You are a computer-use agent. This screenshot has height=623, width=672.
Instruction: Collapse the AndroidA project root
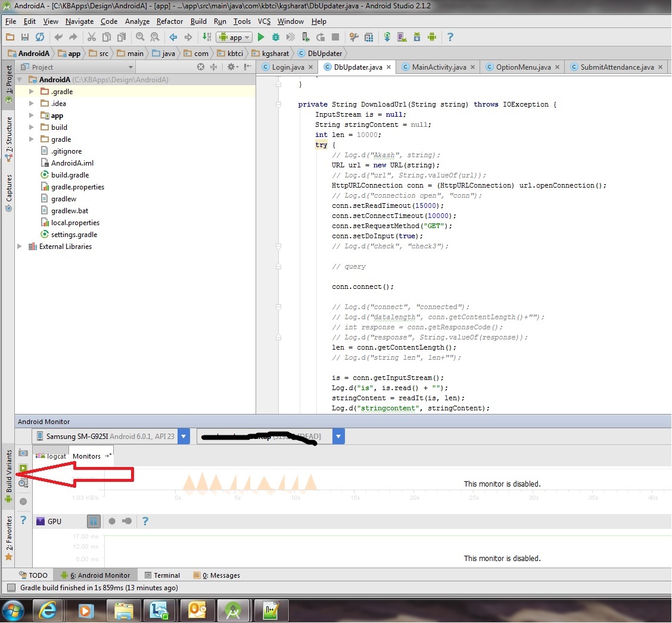pos(19,79)
